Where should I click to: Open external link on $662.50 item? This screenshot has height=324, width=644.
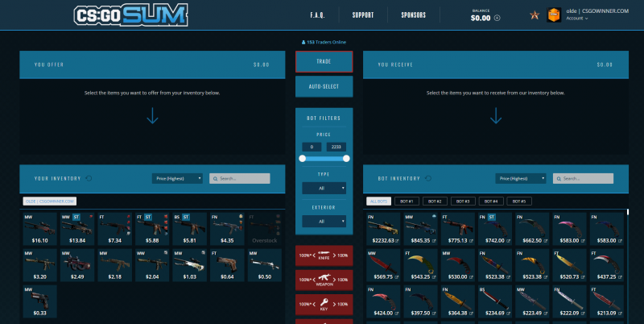(546, 241)
